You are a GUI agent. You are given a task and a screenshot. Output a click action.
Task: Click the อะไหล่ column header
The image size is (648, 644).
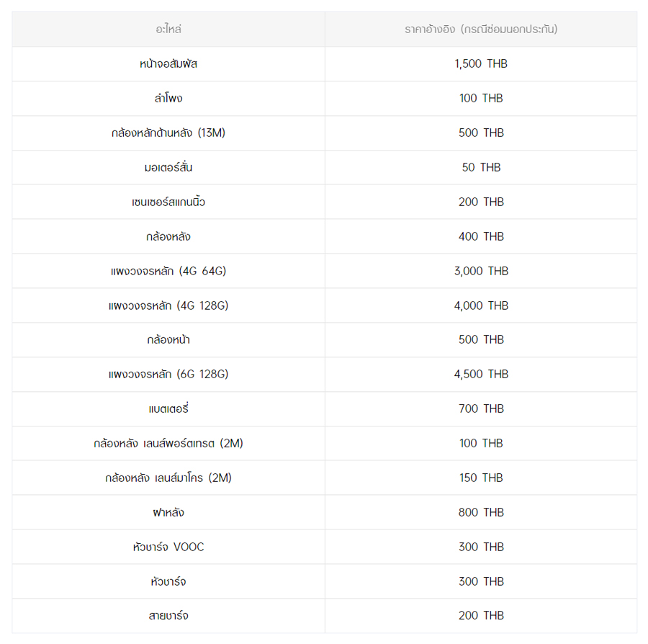click(x=168, y=29)
